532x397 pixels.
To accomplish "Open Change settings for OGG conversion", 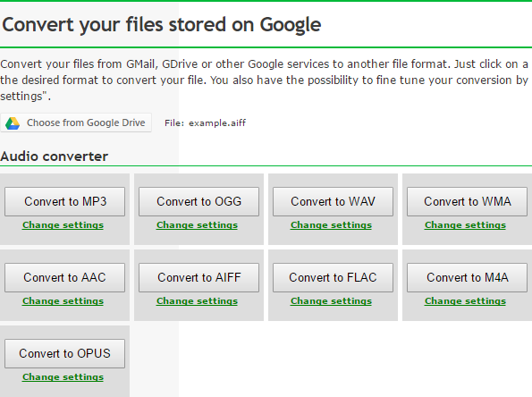I will click(x=197, y=225).
